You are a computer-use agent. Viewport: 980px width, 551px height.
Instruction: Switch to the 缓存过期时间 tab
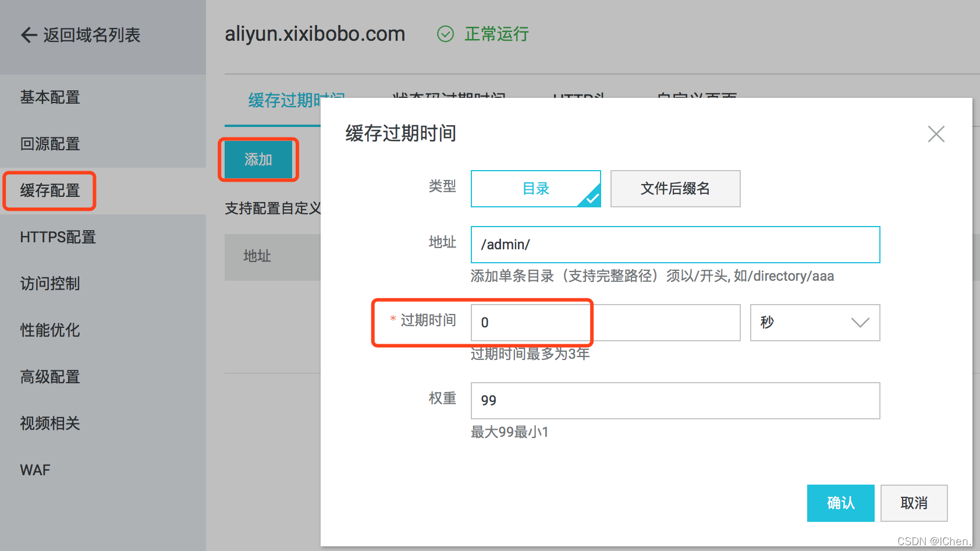point(285,100)
